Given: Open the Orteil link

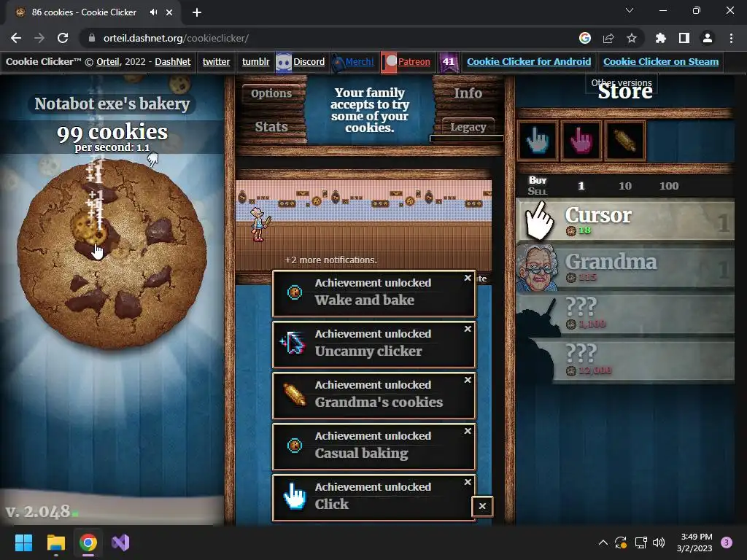Looking at the screenshot, I should pos(108,61).
